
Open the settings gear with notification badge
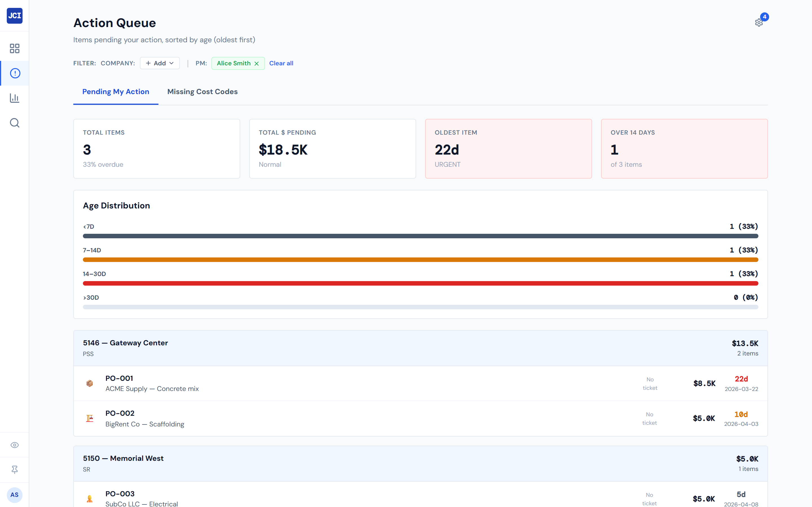click(x=759, y=22)
